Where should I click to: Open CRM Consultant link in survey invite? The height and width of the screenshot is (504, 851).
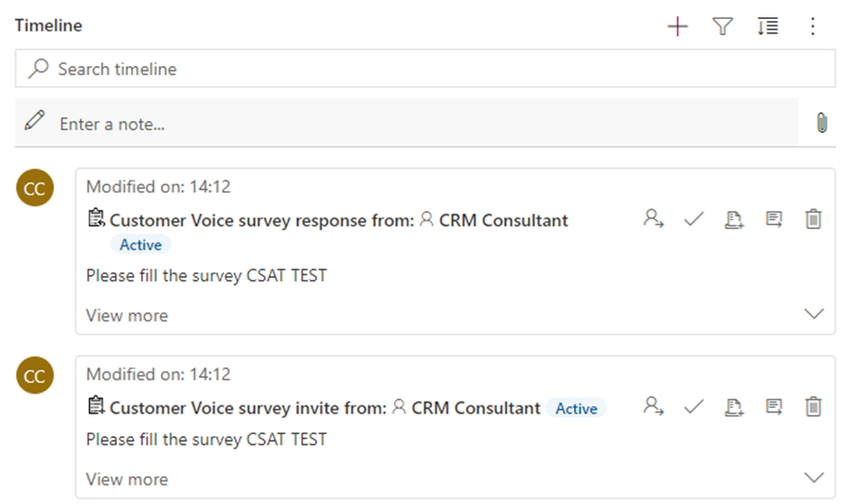tap(475, 408)
